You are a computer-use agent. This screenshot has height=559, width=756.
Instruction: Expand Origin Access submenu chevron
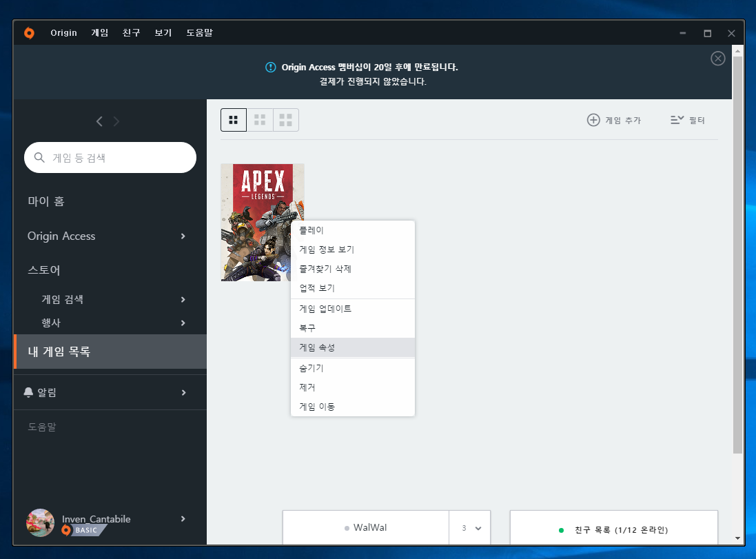(x=183, y=236)
